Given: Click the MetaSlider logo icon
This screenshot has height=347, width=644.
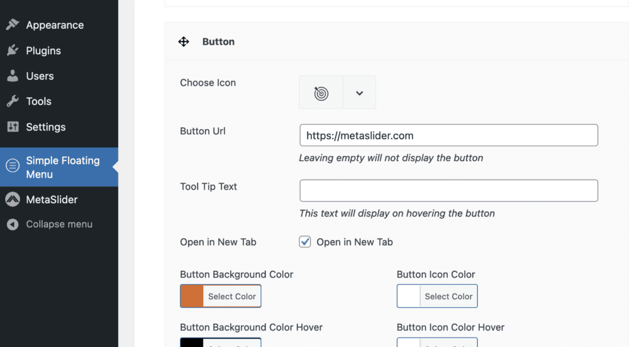Looking at the screenshot, I should [12, 200].
